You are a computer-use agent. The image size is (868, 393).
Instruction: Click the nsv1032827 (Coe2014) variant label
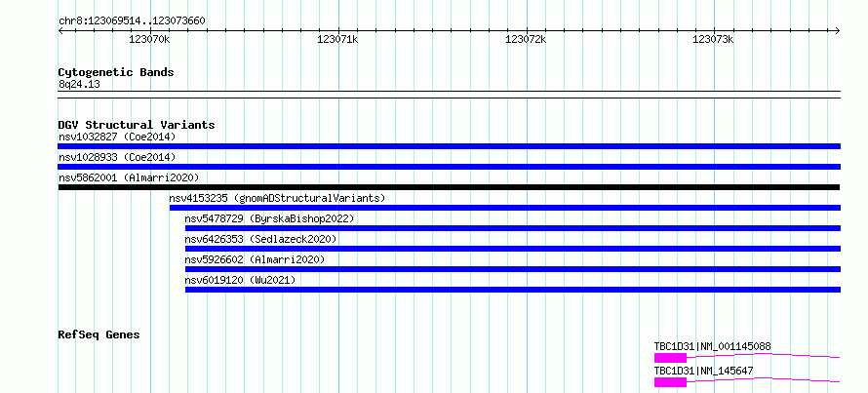pyautogui.click(x=117, y=137)
